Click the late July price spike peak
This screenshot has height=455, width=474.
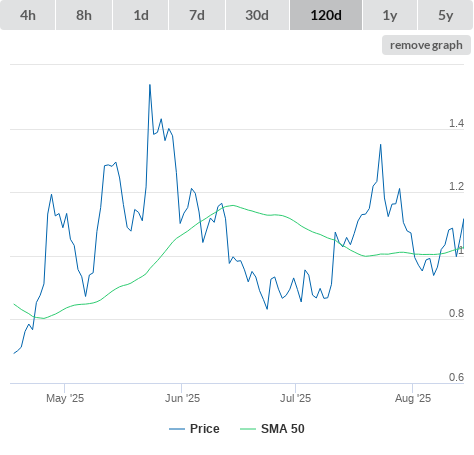pos(380,144)
